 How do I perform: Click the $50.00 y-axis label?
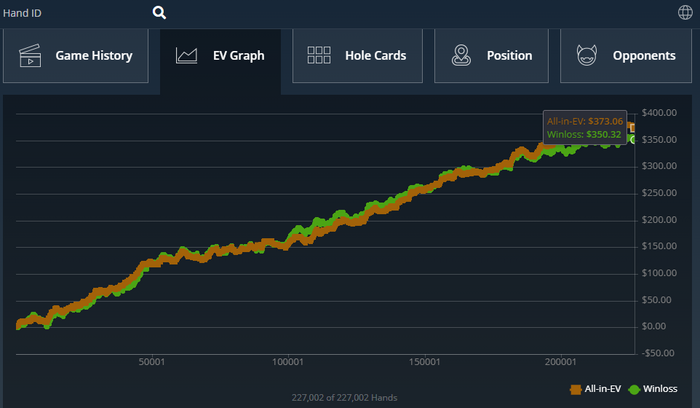tap(656, 300)
